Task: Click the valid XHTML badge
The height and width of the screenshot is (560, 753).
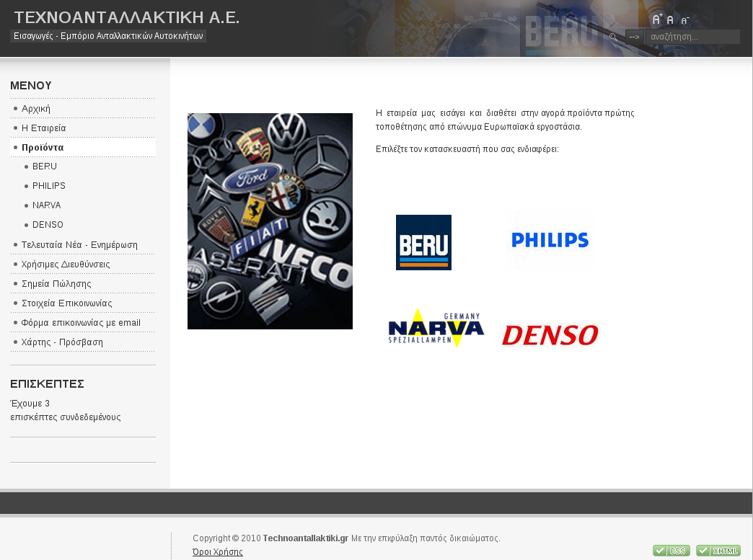Action: click(718, 551)
